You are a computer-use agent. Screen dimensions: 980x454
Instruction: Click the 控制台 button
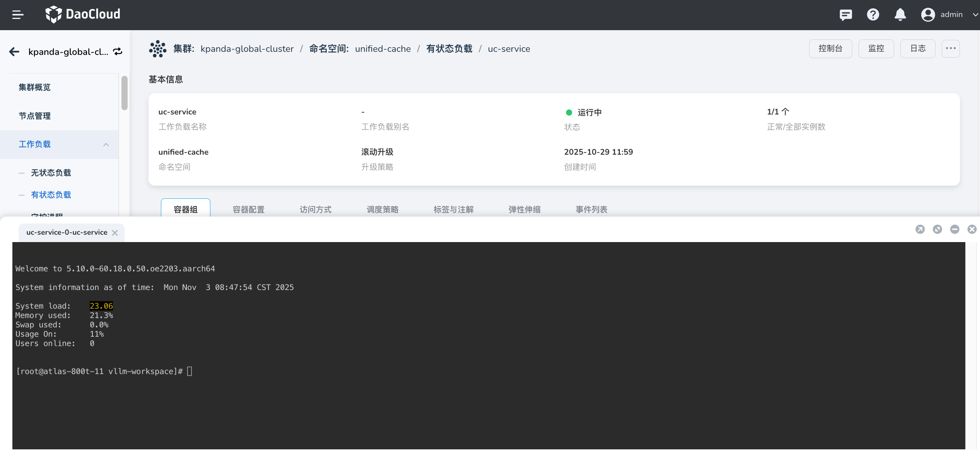(830, 49)
